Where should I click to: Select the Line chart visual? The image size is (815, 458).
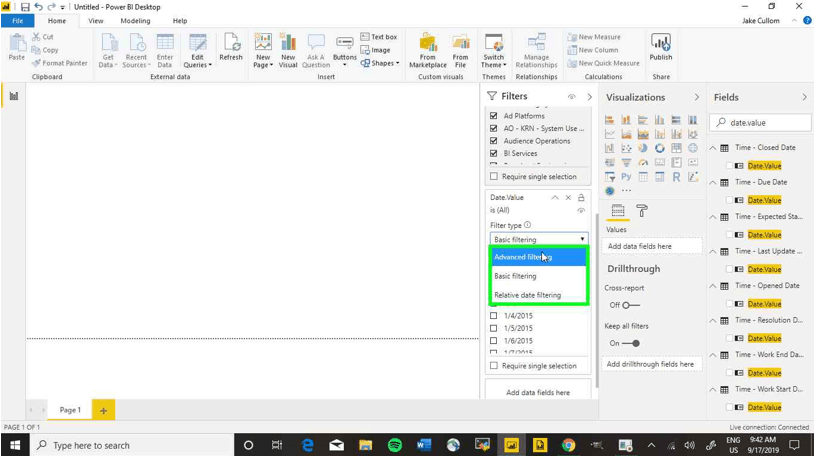[x=609, y=134]
